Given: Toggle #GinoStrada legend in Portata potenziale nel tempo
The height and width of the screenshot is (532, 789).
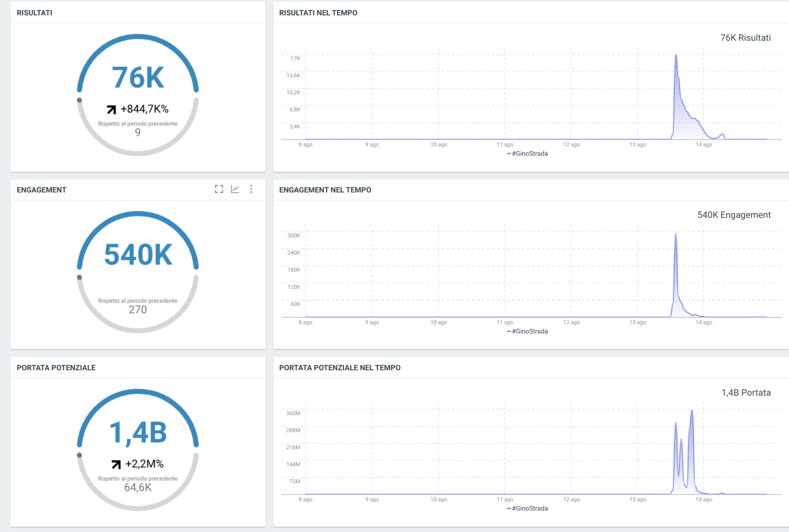Looking at the screenshot, I should [527, 509].
